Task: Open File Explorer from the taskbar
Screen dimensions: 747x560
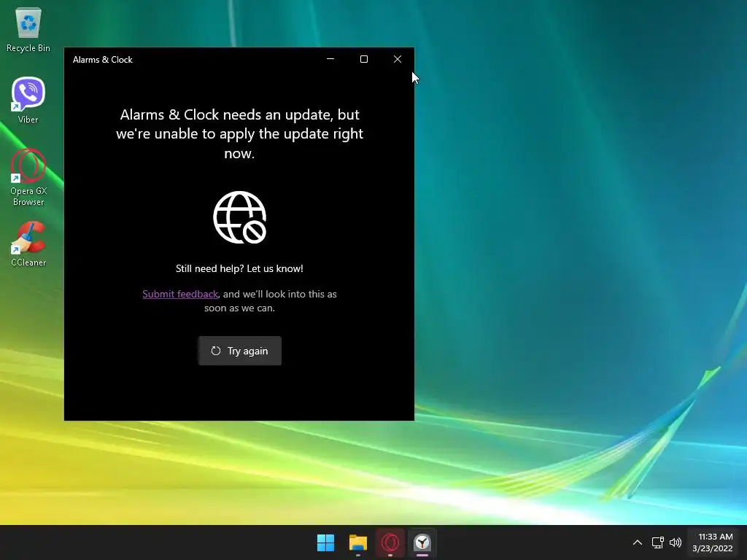Action: 357,542
